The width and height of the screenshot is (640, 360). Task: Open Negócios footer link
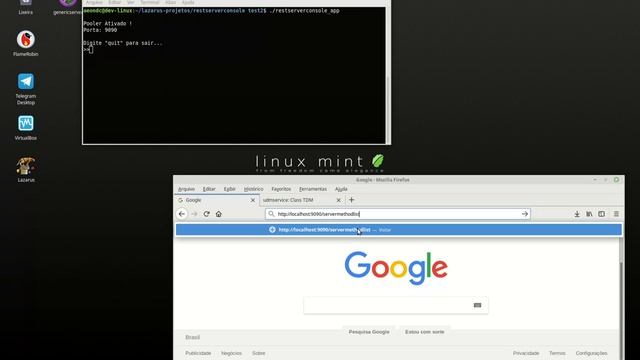point(231,353)
